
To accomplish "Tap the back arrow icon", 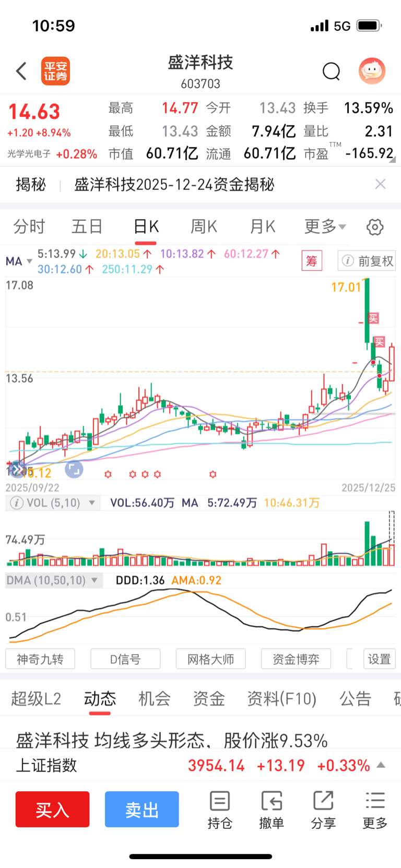I will 21,70.
